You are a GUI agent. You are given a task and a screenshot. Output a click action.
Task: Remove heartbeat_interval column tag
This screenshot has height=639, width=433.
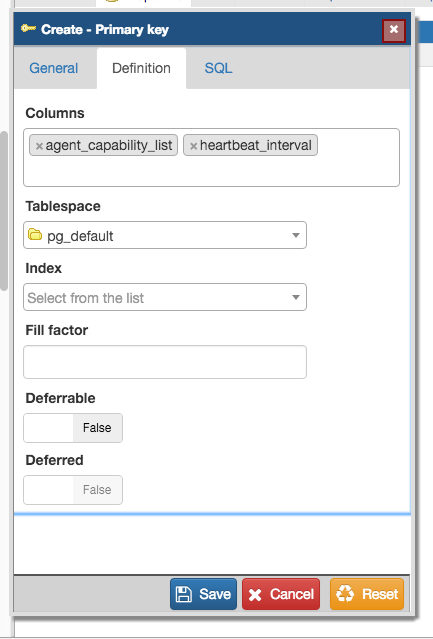193,146
